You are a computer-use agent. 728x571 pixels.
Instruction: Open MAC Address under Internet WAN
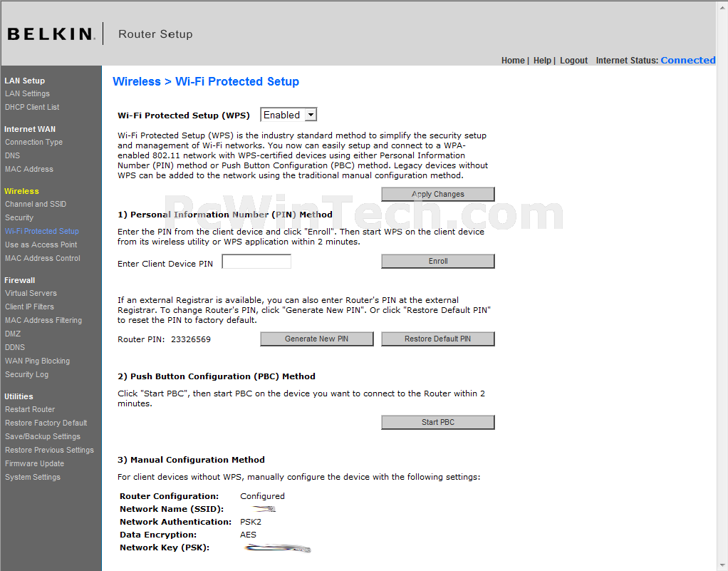29,169
